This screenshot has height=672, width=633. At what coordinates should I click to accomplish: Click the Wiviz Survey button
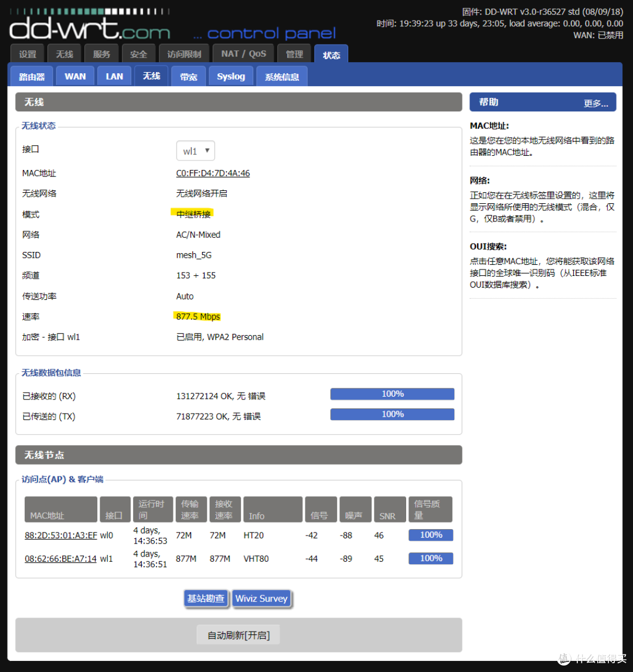tap(261, 598)
